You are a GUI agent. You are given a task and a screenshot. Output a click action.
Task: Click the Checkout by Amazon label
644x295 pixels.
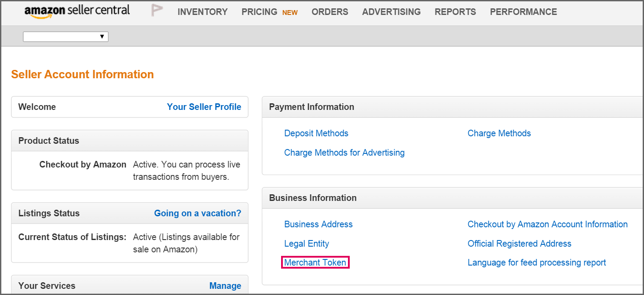click(x=83, y=164)
